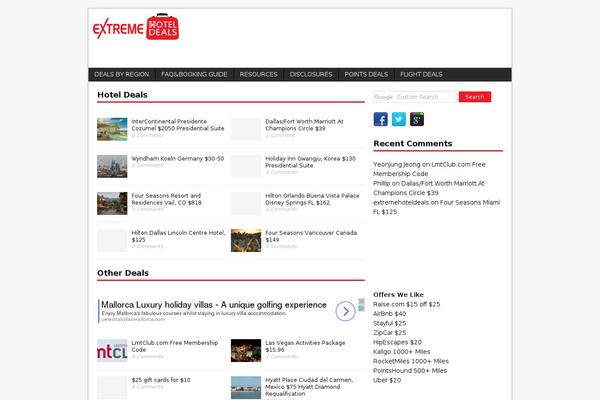
Task: Open Hyatt Place Ciudad del Carmen post
Action: 309,387
